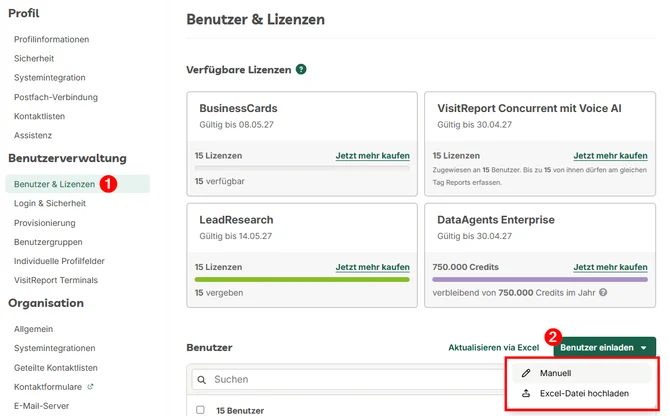This screenshot has width=670, height=416.
Task: Open Benutzergruppen in the sidebar
Action: click(48, 242)
